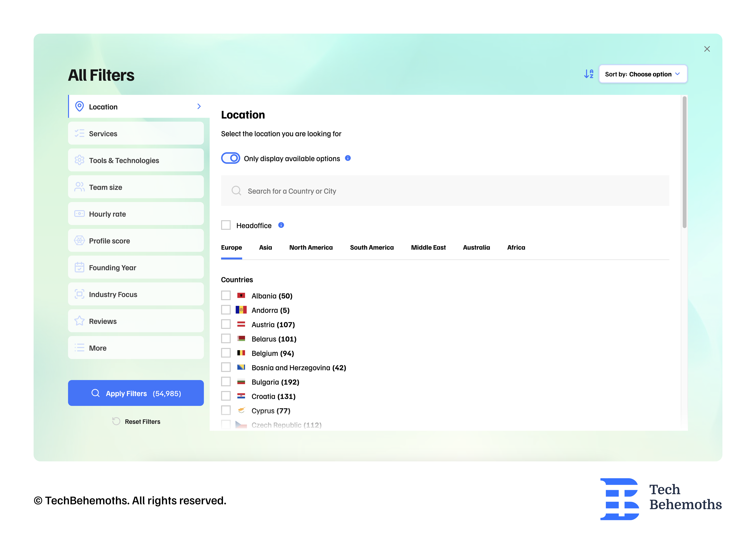Screen dimensions: 756x537
Task: Close the All Filters dialog
Action: [x=707, y=49]
